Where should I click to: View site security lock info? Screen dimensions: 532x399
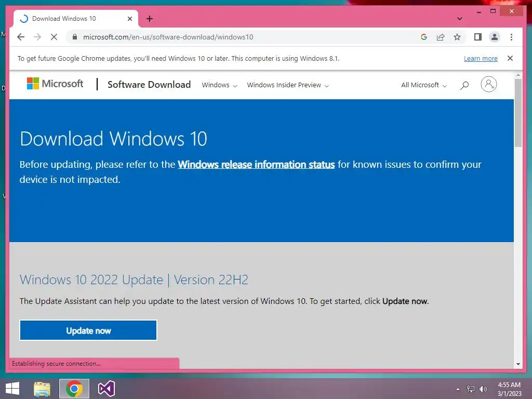(75, 37)
